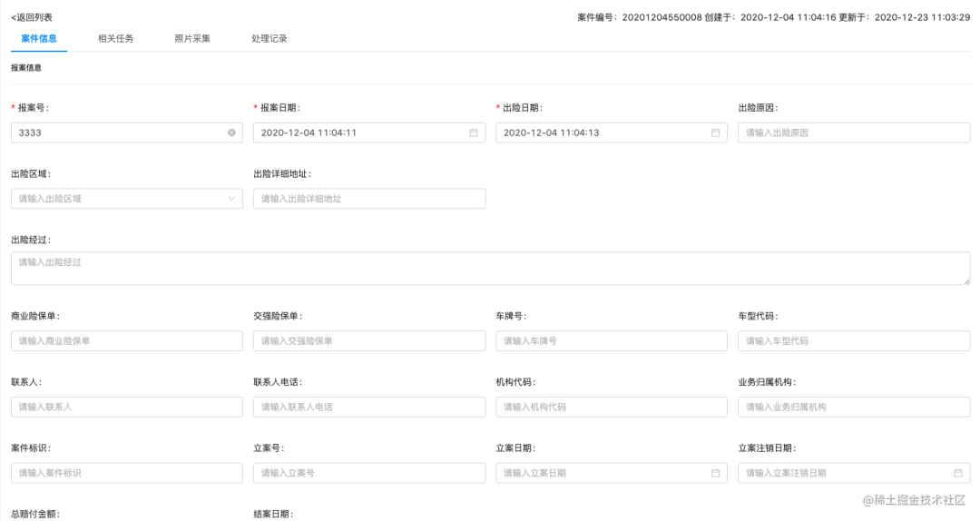Screen dimensions: 980x521
Task: Expand the 出险区域 dropdown arrow
Action: (231, 198)
